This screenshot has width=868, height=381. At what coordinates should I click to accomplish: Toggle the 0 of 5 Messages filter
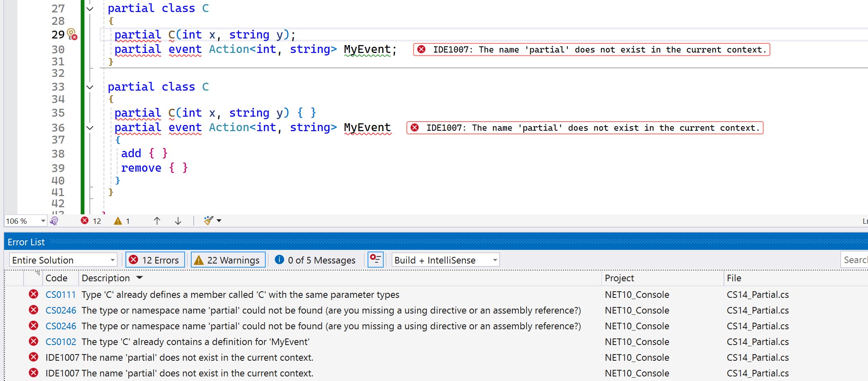coord(315,260)
